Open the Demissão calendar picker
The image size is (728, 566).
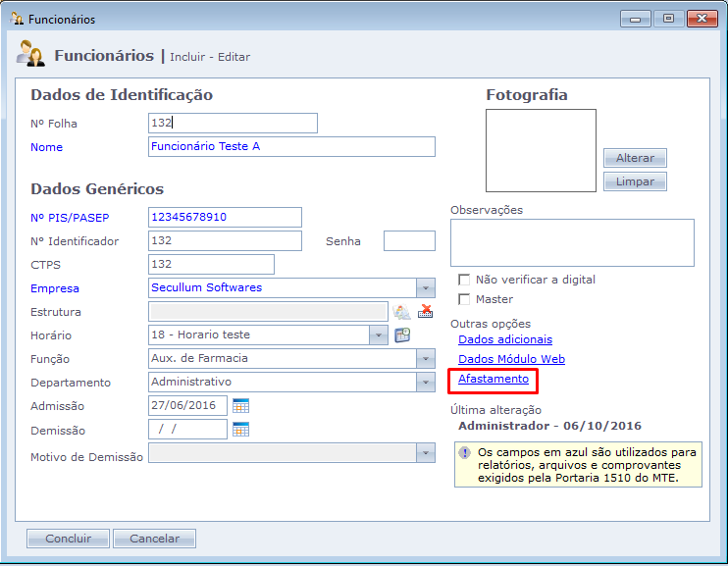pos(241,430)
